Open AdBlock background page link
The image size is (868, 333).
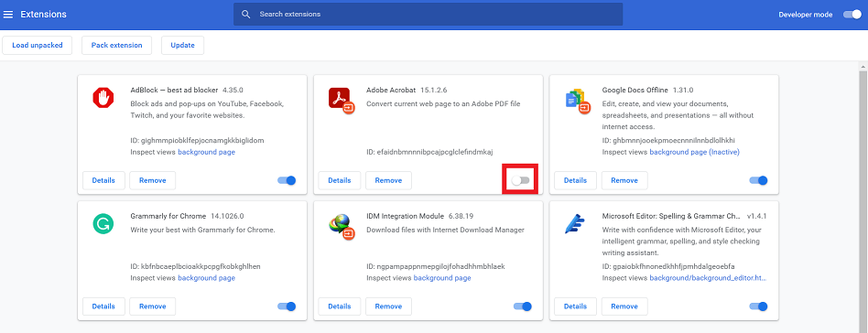[x=207, y=152]
